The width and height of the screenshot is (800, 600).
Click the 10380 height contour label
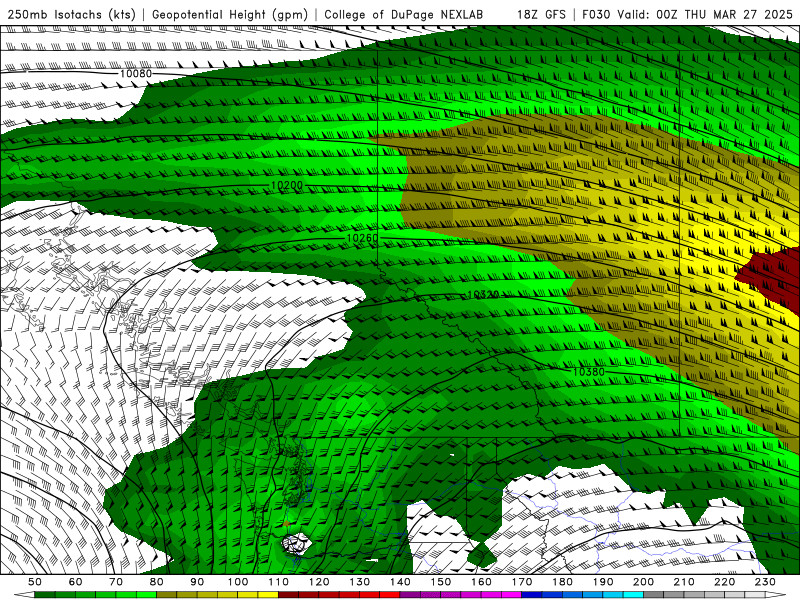click(588, 372)
